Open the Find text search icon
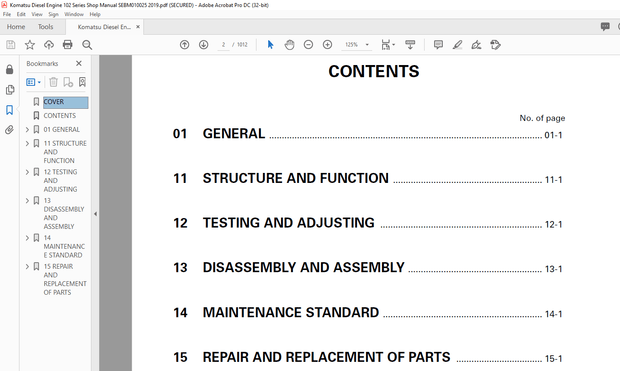Viewport: 620px width, 371px height. [x=87, y=45]
